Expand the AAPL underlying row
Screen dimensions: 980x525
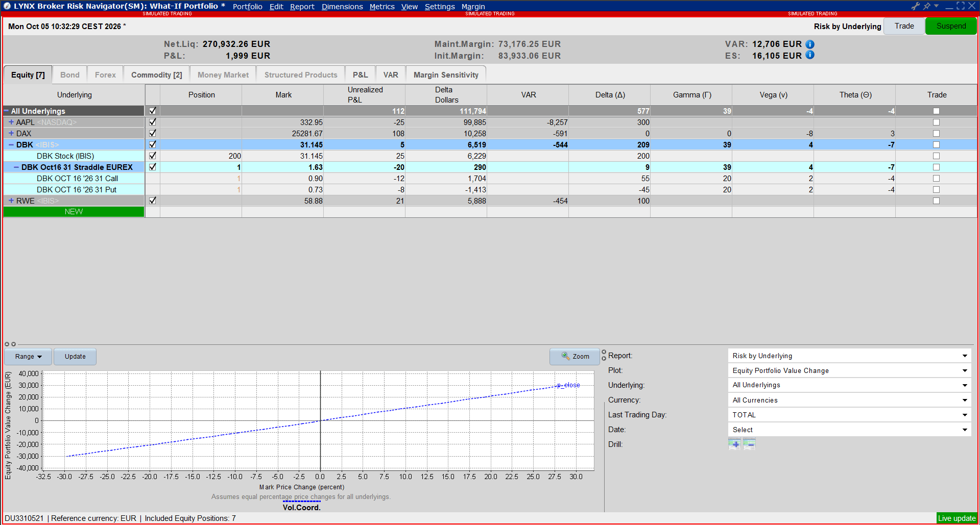[x=11, y=122]
